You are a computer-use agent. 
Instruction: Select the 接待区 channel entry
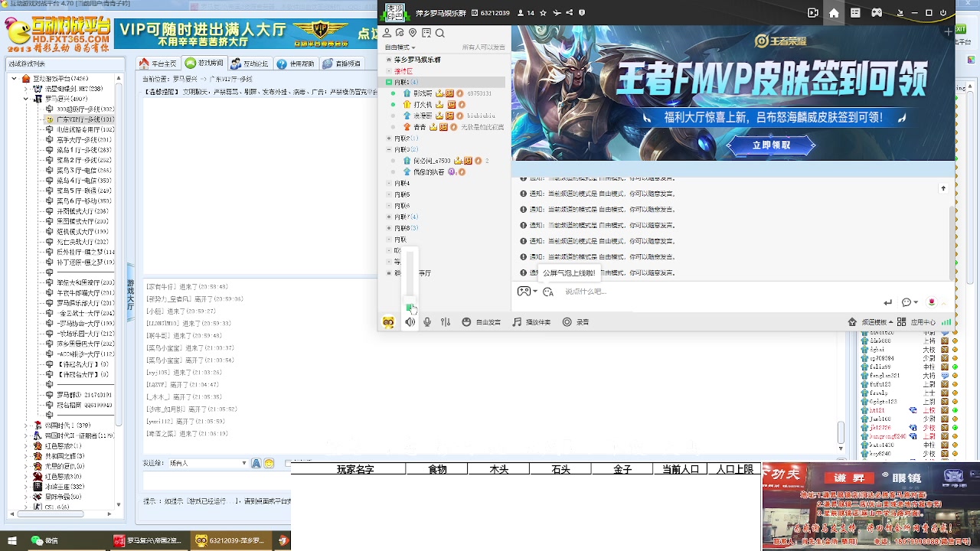403,70
